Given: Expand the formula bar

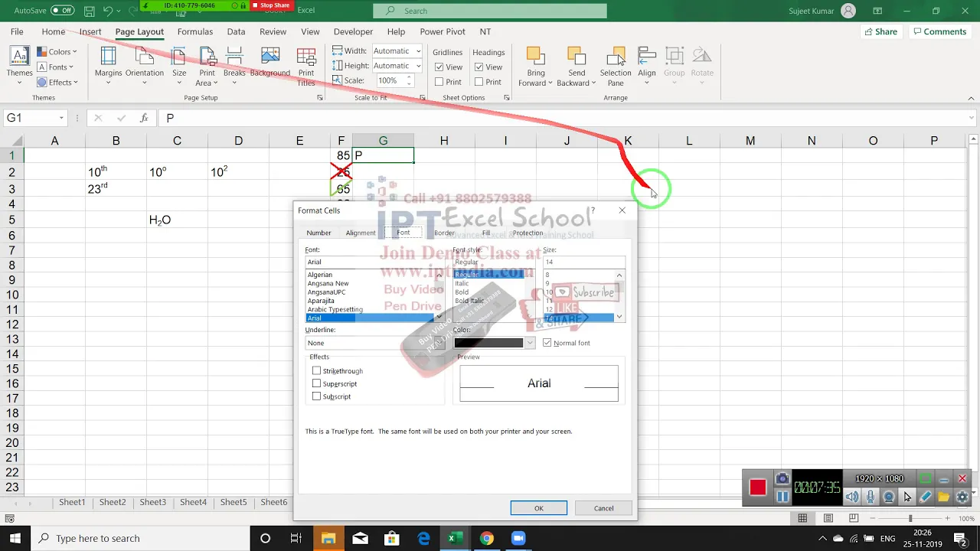Looking at the screenshot, I should 972,118.
